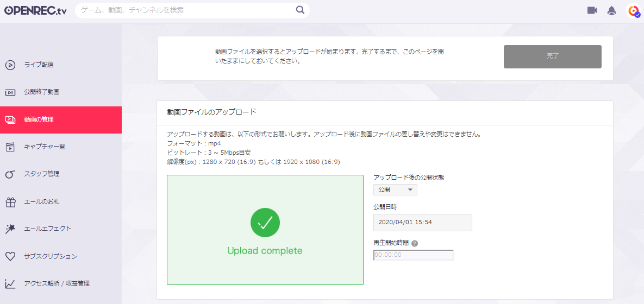Click the 動画ファイルのアップロード heading

click(211, 112)
